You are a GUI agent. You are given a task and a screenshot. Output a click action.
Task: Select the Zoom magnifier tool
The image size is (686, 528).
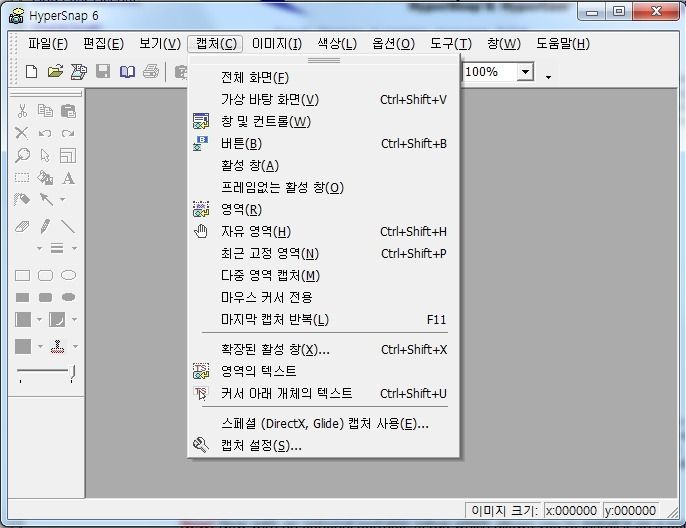[x=22, y=155]
